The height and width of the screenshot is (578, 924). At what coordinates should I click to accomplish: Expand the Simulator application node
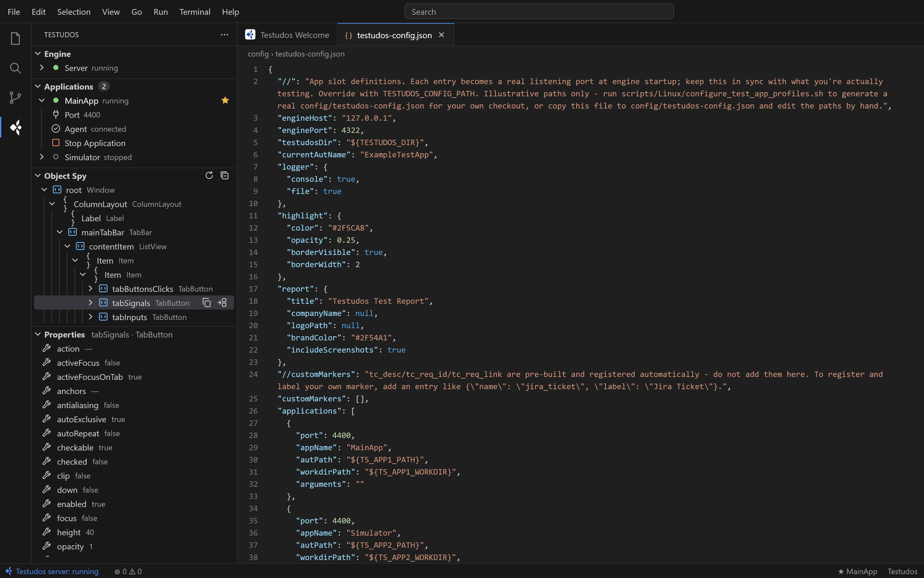click(x=42, y=157)
